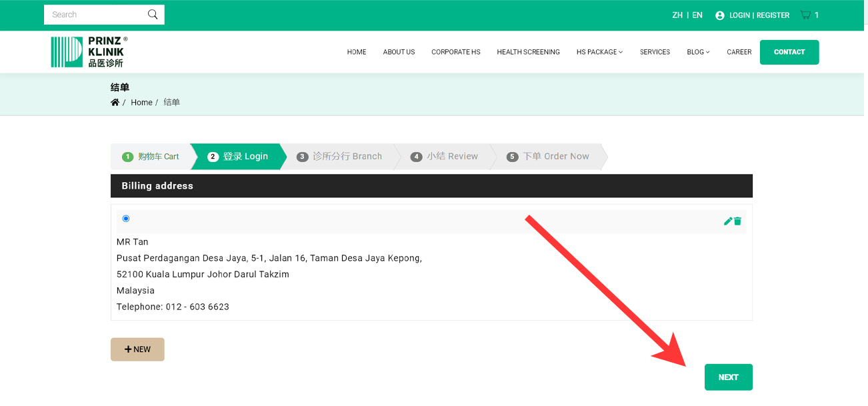The width and height of the screenshot is (868, 406).
Task: Open the shopping cart icon
Action: (805, 15)
